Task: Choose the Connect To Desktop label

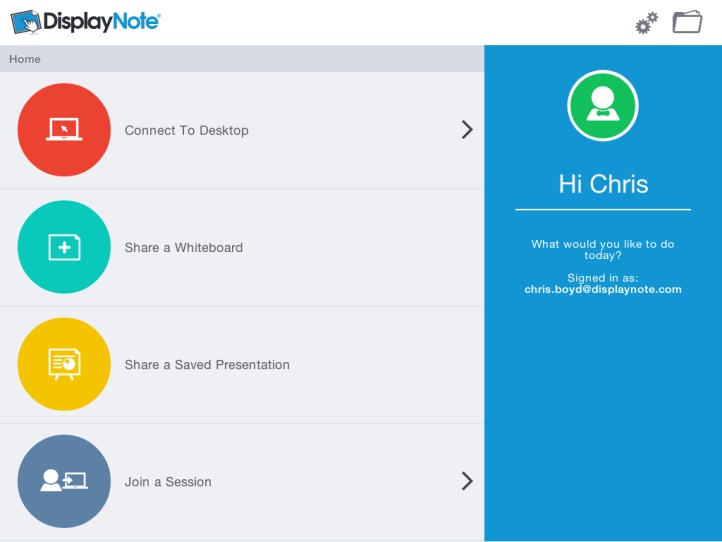Action: click(186, 130)
